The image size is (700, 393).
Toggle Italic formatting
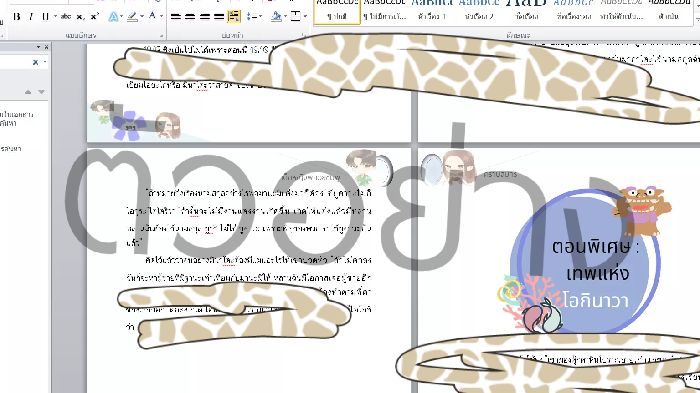coord(31,17)
